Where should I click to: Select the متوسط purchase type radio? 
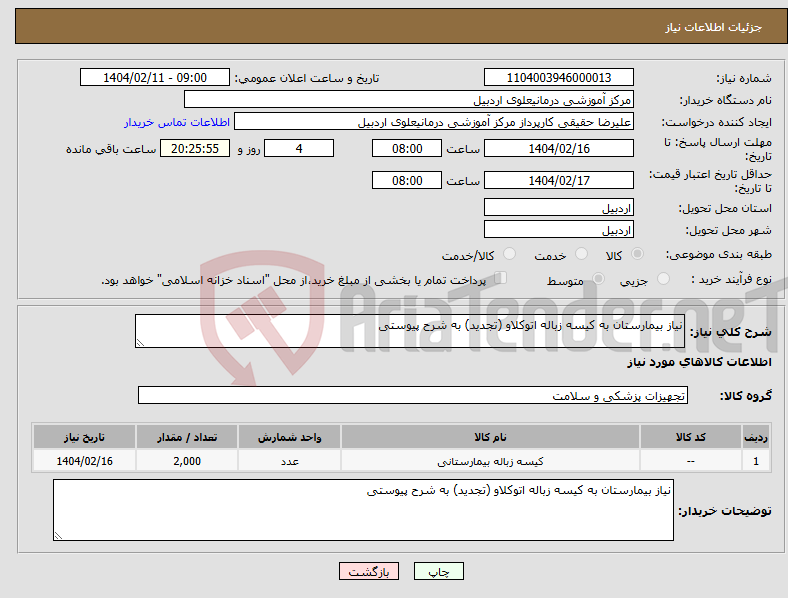[598, 279]
